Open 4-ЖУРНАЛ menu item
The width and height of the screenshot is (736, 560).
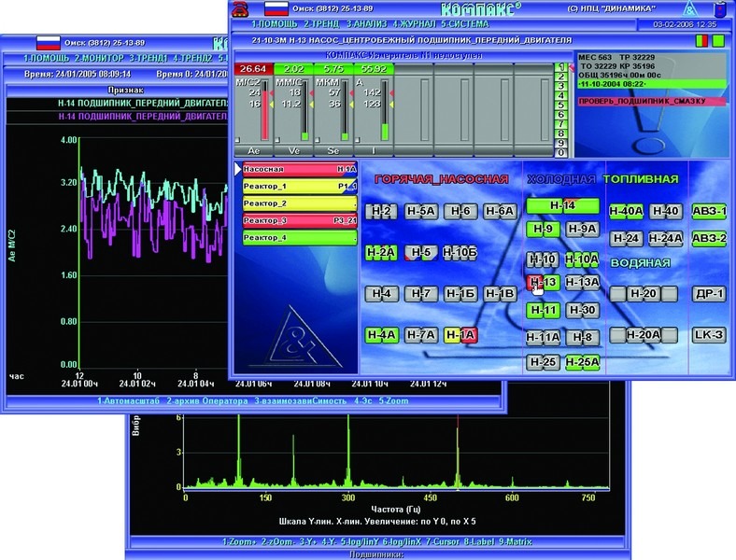click(414, 24)
